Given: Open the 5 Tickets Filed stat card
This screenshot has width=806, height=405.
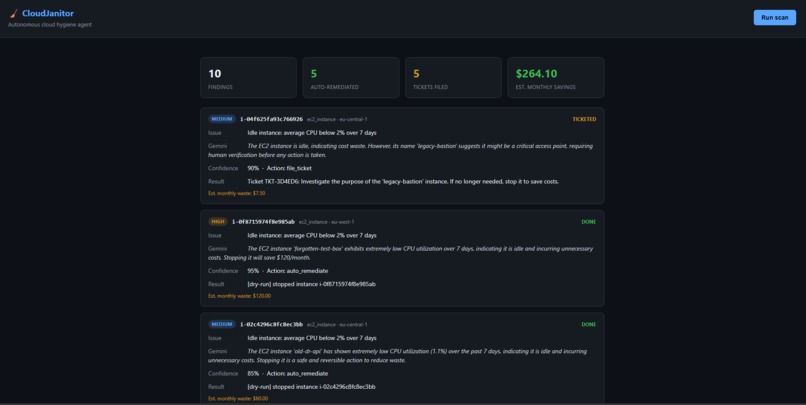Looking at the screenshot, I should [453, 78].
